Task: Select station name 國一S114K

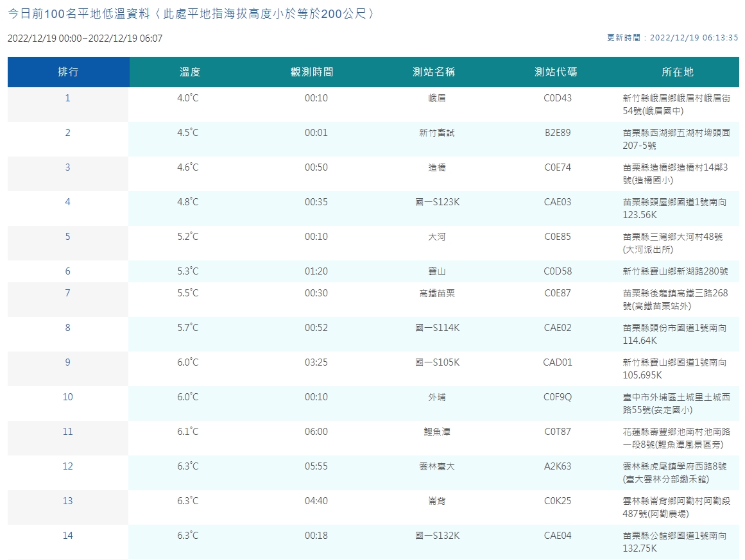Action: point(438,328)
